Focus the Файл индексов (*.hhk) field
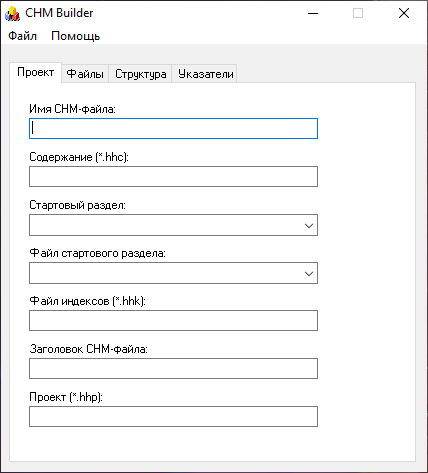This screenshot has width=428, height=473. (x=173, y=320)
